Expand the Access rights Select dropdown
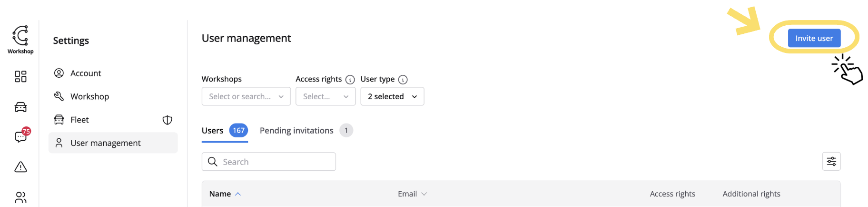Screen dimensions: 868x207 325,96
